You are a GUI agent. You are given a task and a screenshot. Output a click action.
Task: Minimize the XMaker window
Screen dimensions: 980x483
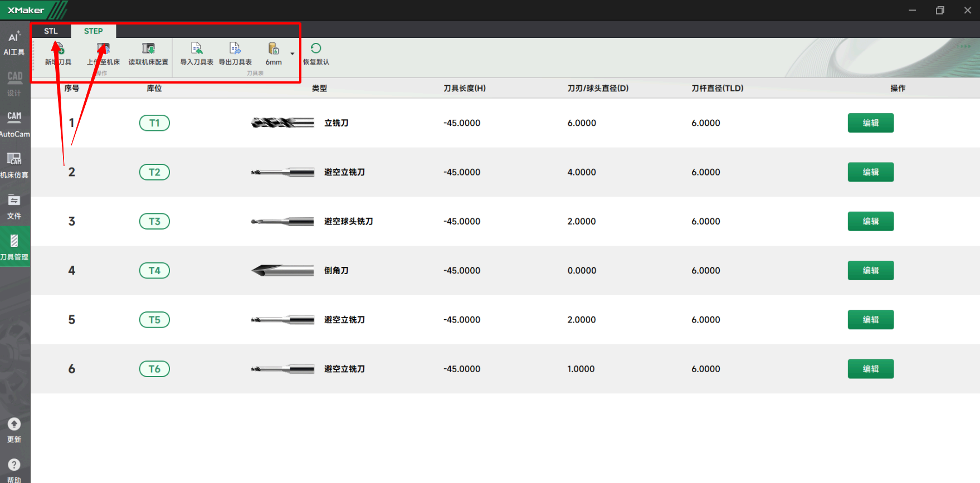pyautogui.click(x=912, y=10)
